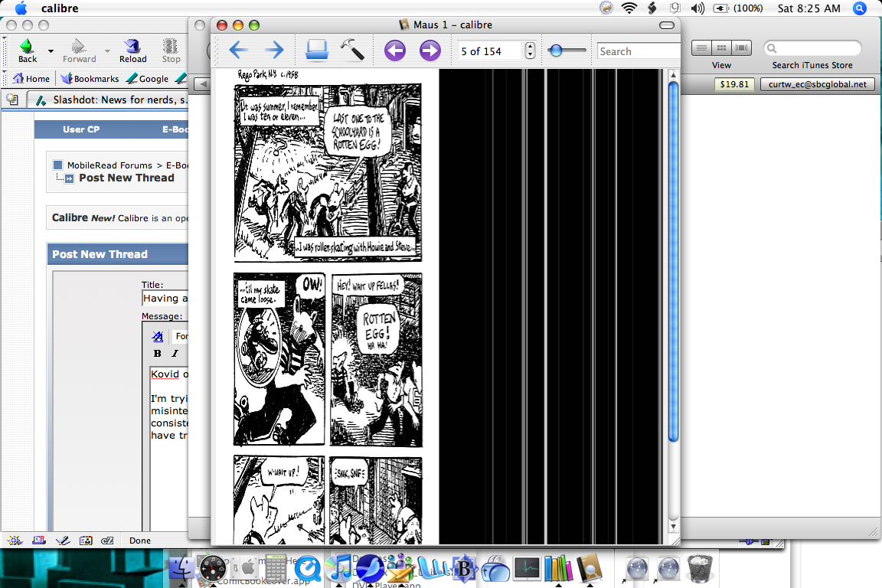Open the Back button history dropdown arrow

[x=51, y=51]
